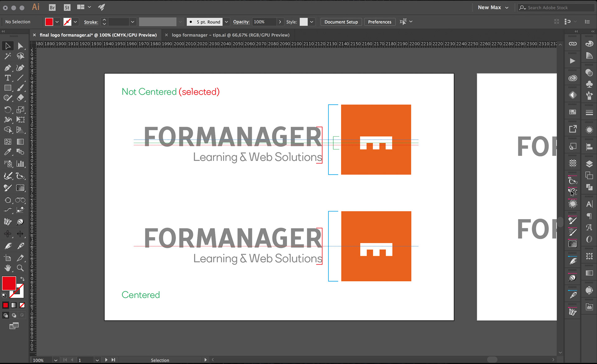The height and width of the screenshot is (364, 597).
Task: Open the New Max workspace switcher
Action: (493, 7)
